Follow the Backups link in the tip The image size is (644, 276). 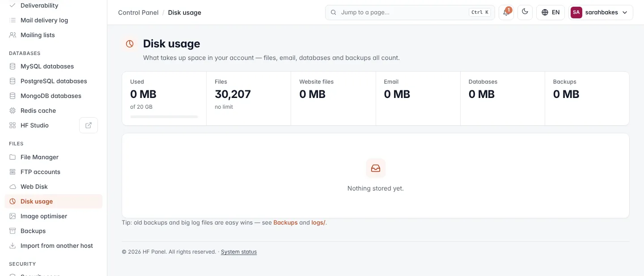click(285, 222)
